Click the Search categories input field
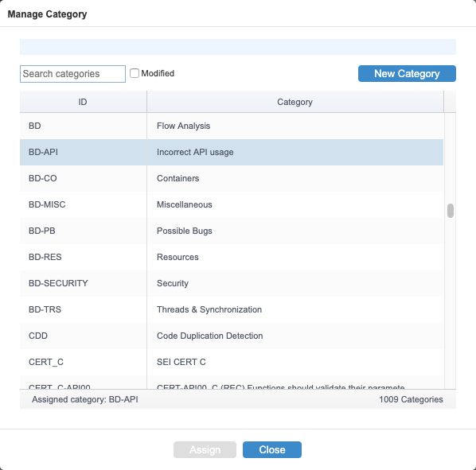The height and width of the screenshot is (470, 476). pyautogui.click(x=72, y=74)
